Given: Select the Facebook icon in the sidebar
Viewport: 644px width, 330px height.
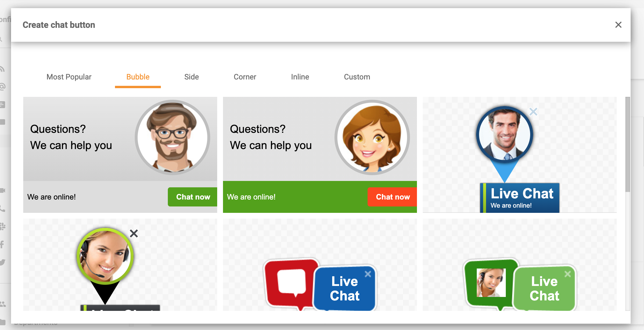Looking at the screenshot, I should (3, 244).
